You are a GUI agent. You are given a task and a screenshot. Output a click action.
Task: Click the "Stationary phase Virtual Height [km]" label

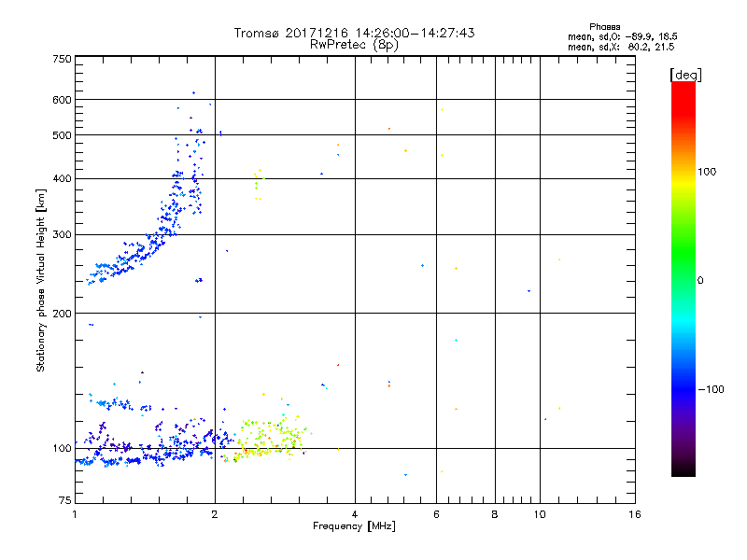41,281
